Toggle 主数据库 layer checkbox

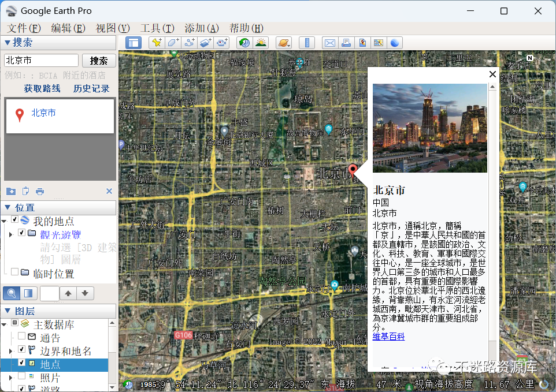pyautogui.click(x=15, y=323)
